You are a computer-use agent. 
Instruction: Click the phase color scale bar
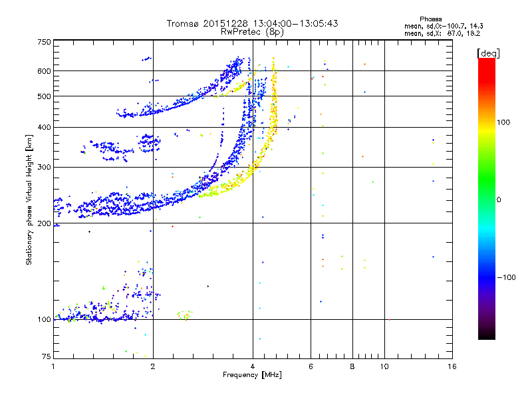[487, 198]
